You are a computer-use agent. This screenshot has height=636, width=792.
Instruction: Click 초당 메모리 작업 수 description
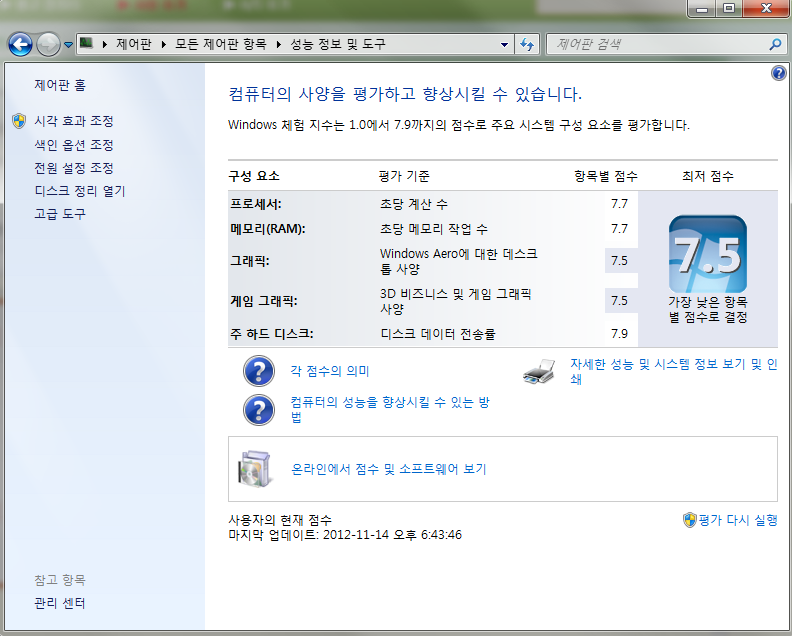tap(434, 229)
